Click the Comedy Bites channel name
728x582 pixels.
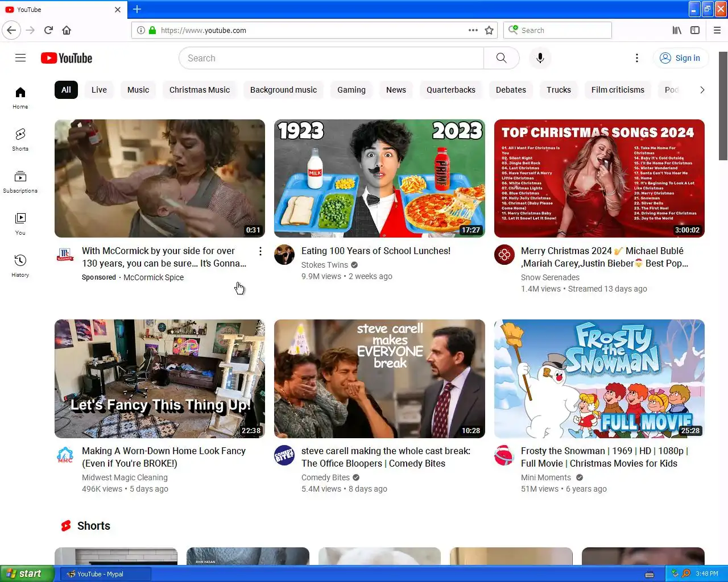[325, 477]
